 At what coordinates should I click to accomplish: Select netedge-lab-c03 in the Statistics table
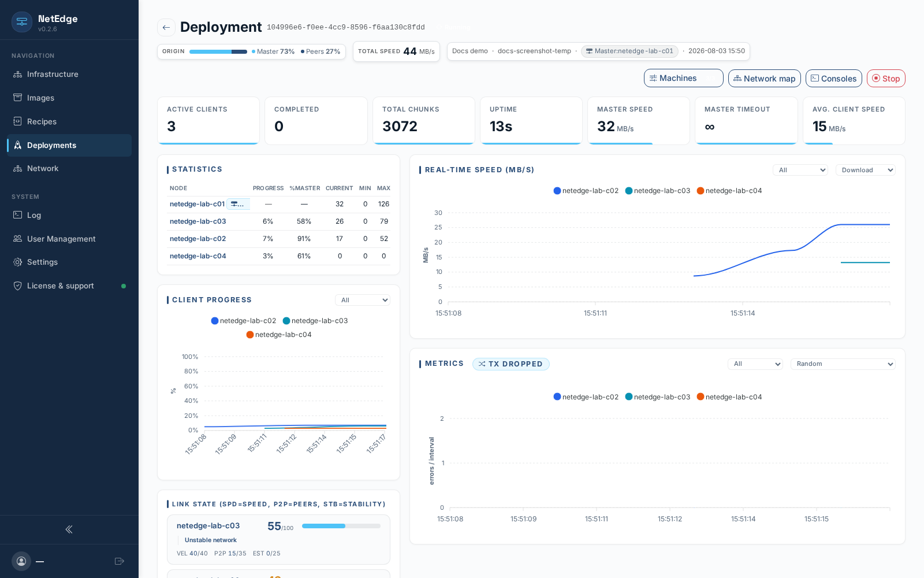point(198,221)
